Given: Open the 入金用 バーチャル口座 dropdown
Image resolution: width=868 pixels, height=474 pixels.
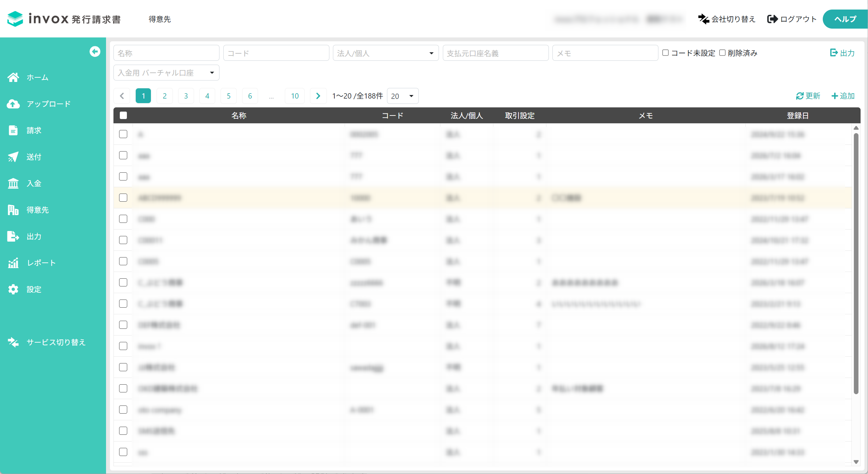Looking at the screenshot, I should [x=166, y=73].
